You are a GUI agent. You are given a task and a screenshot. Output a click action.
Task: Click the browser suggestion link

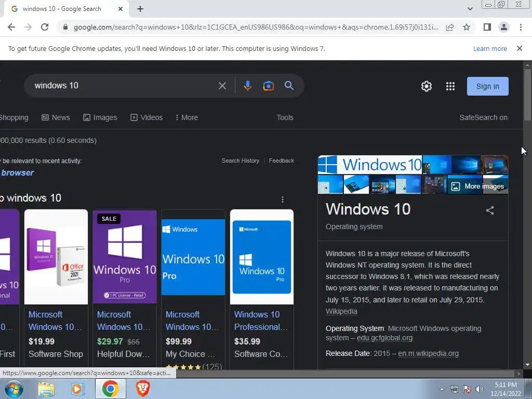tap(17, 172)
